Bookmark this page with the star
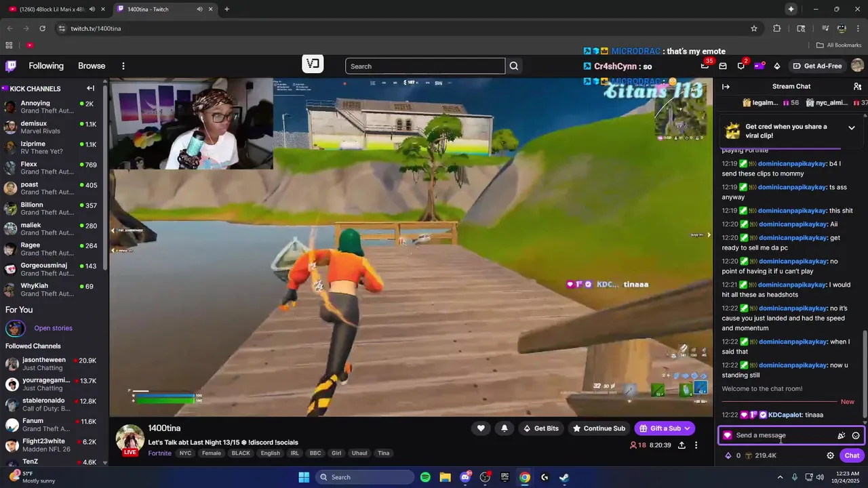 [x=754, y=28]
